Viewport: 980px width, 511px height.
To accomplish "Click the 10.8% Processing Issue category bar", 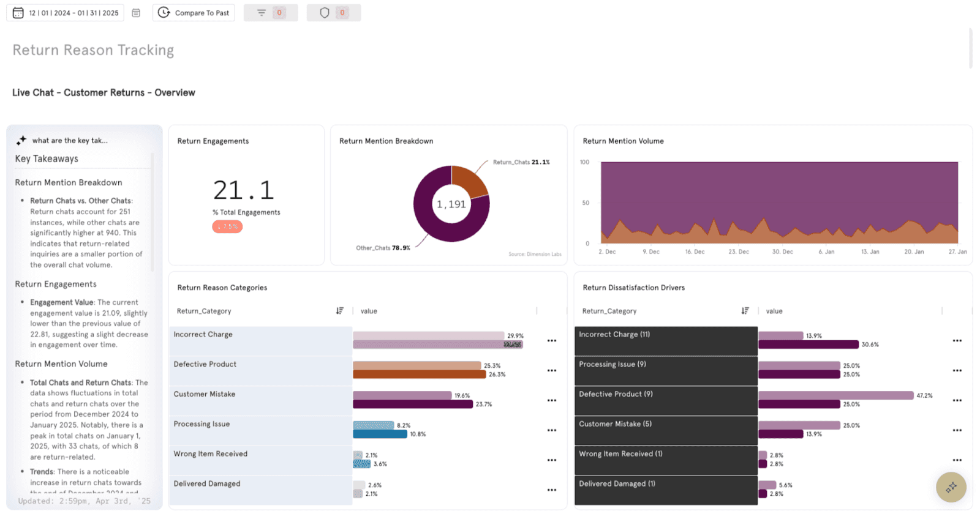I will 380,434.
